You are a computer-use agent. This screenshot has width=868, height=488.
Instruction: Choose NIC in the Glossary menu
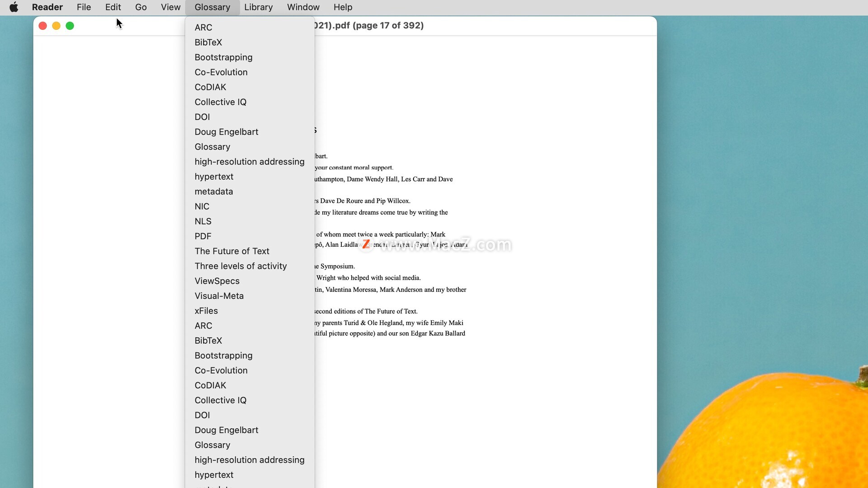tap(250, 206)
